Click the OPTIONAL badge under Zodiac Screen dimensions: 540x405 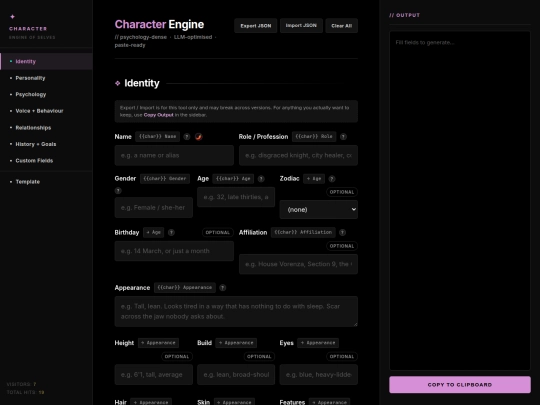pos(342,192)
